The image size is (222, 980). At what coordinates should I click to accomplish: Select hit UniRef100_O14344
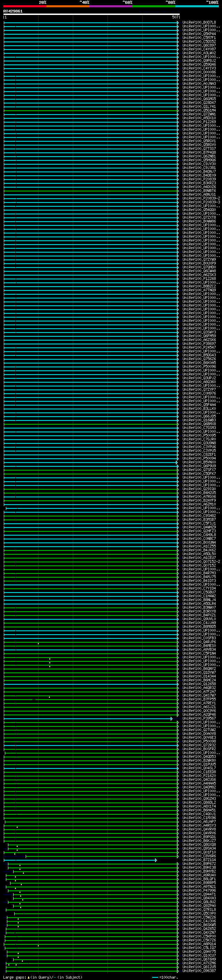[x=199, y=677]
